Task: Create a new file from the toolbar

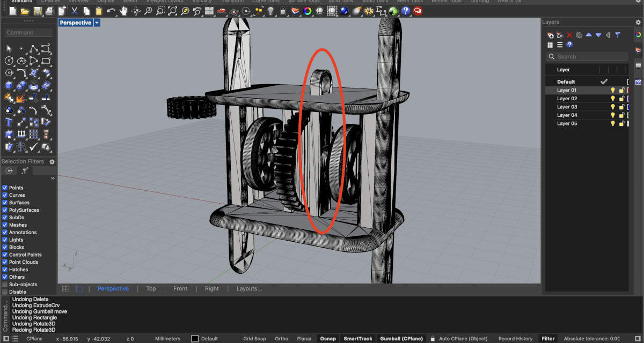Action: tap(13, 11)
